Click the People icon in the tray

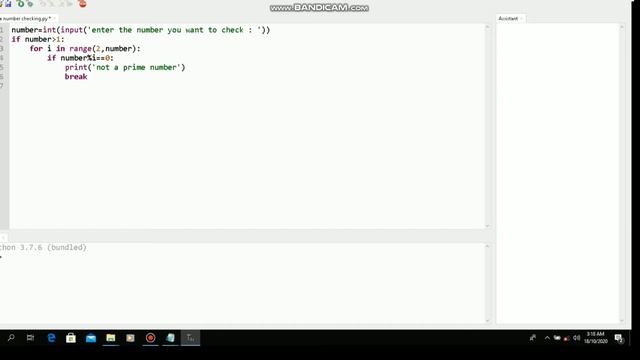click(533, 338)
